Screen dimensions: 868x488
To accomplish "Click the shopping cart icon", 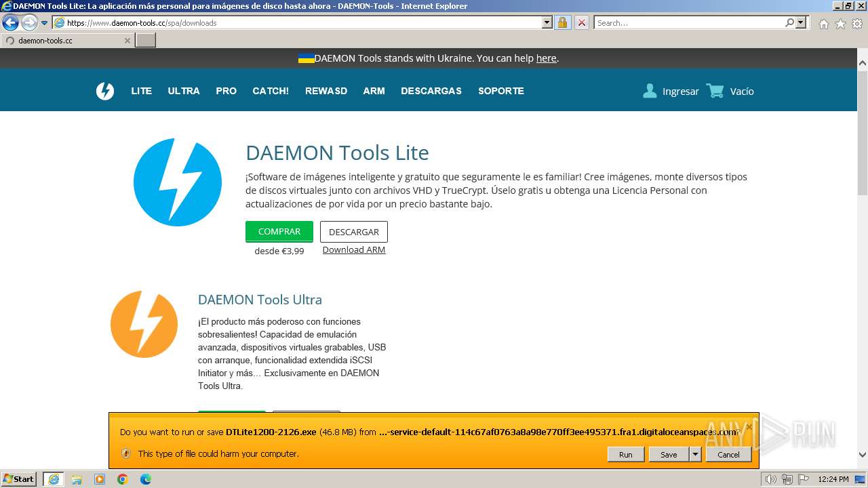I will (715, 91).
